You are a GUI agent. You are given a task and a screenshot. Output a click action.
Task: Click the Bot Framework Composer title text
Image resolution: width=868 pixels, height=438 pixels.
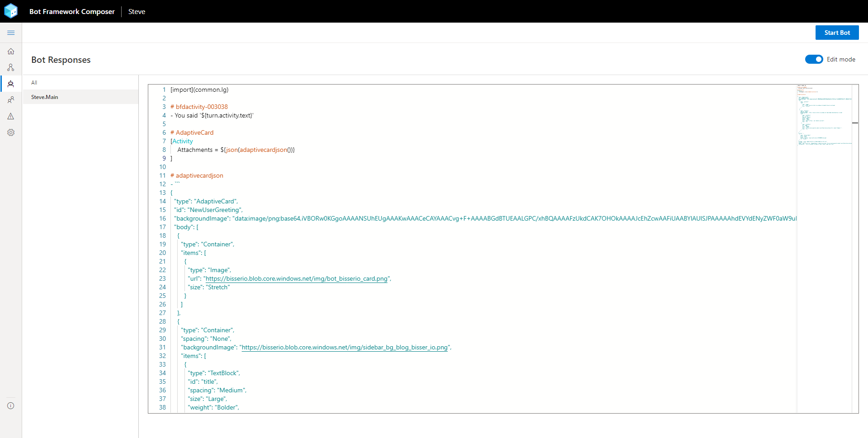point(72,11)
